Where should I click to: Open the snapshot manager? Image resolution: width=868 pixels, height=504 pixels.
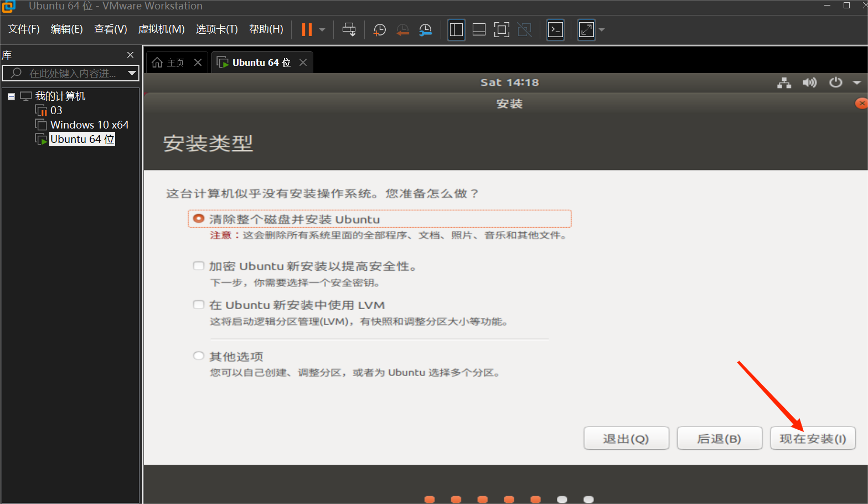tap(425, 30)
